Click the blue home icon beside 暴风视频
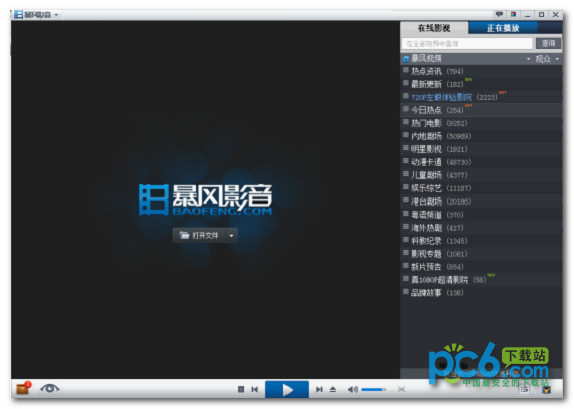 pos(406,59)
